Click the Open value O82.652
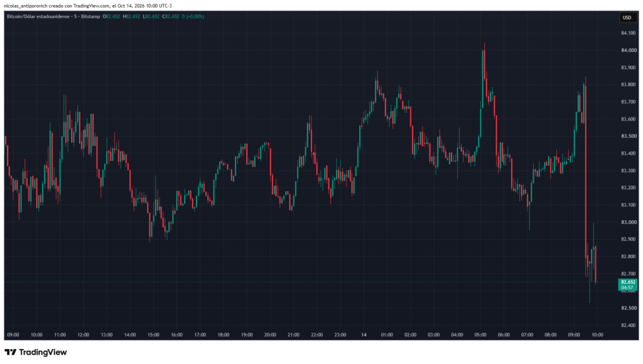 coord(111,17)
